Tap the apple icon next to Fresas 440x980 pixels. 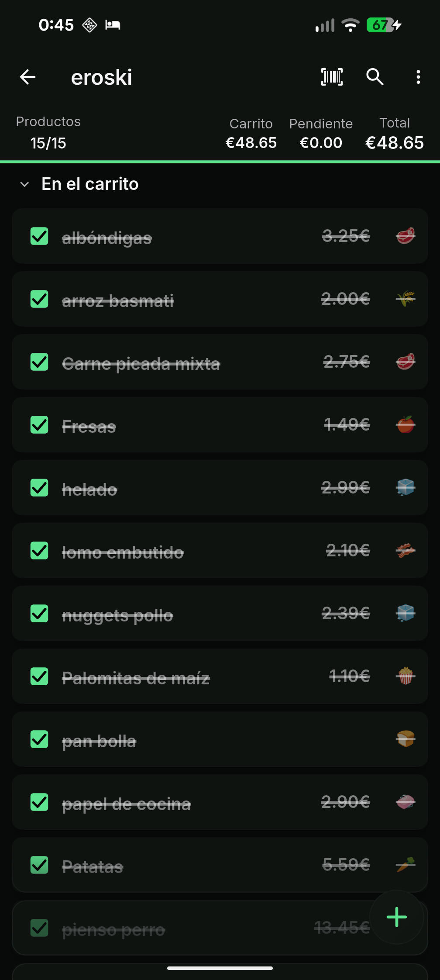(406, 424)
